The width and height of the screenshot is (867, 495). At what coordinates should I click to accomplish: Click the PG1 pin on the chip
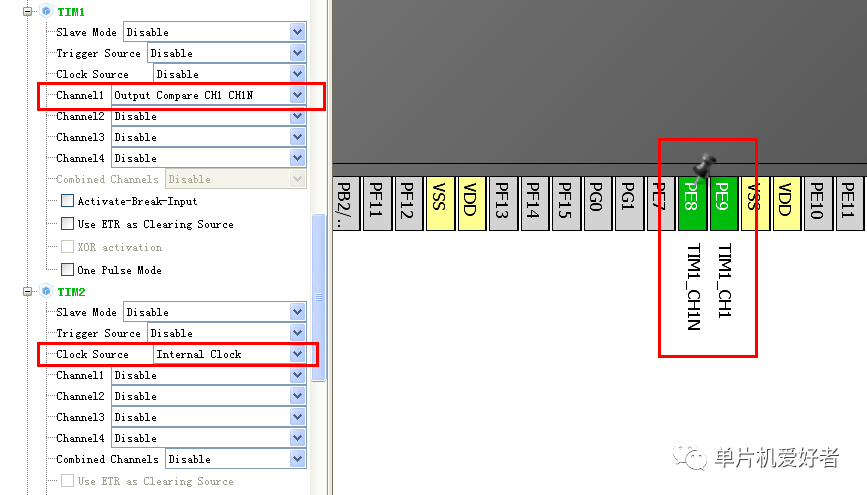pyautogui.click(x=629, y=203)
